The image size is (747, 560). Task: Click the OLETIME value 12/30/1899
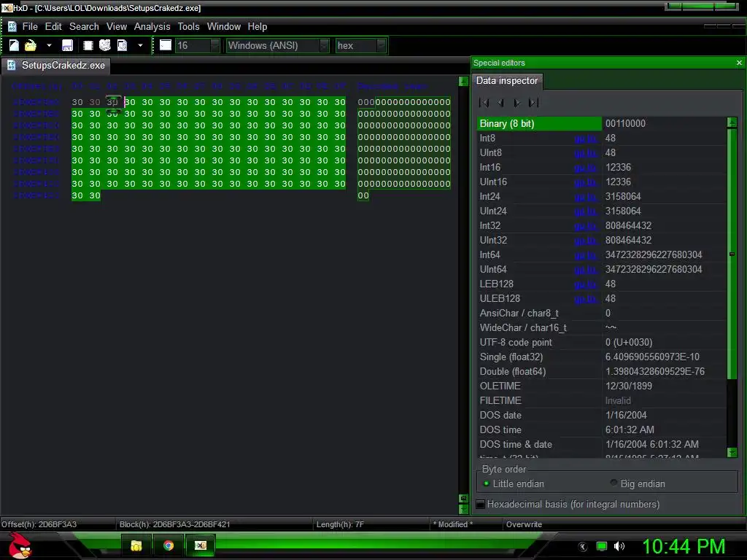pos(629,386)
